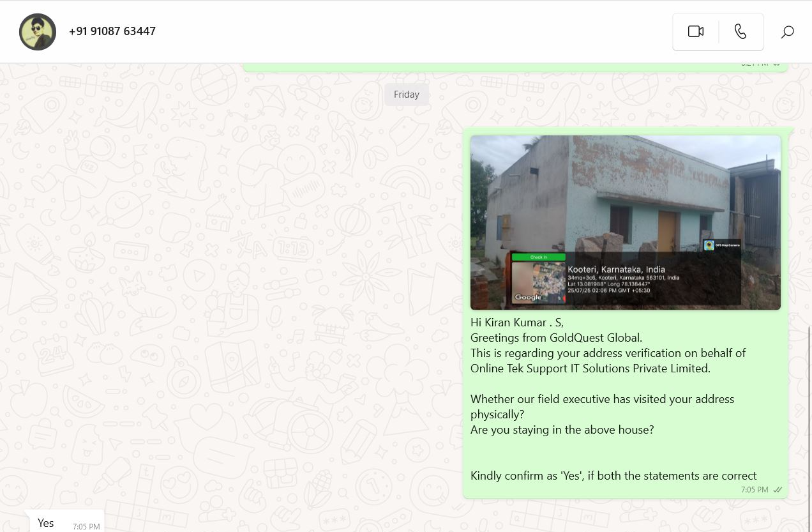Image resolution: width=812 pixels, height=532 pixels.
Task: Click the 'Hi Kiran Kumar . S,' text line
Action: [517, 323]
